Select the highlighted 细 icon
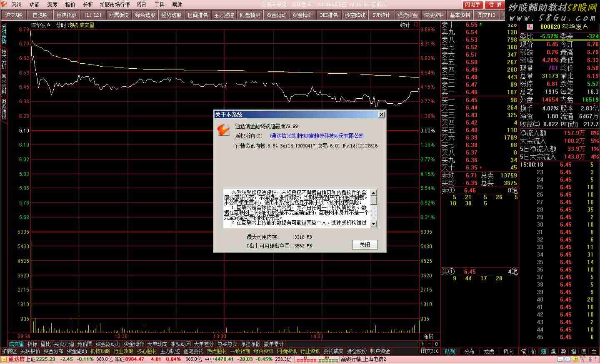This screenshot has width=600, height=364. 544,352
